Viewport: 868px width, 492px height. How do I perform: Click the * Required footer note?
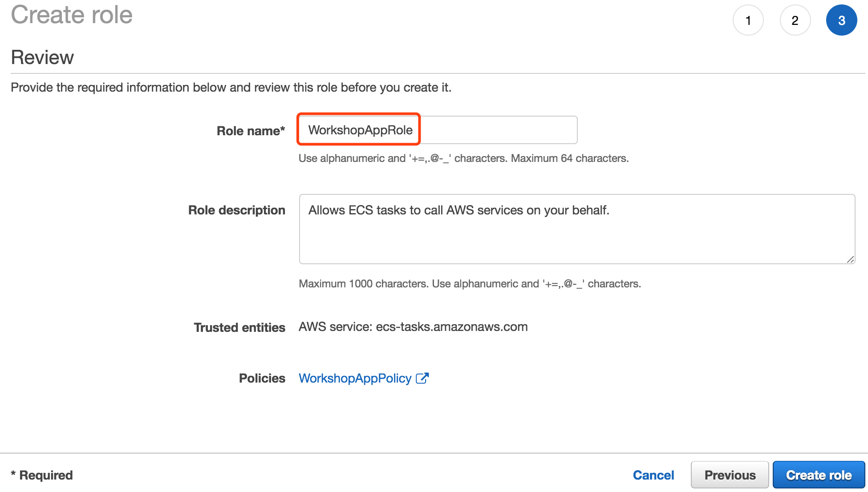[42, 475]
